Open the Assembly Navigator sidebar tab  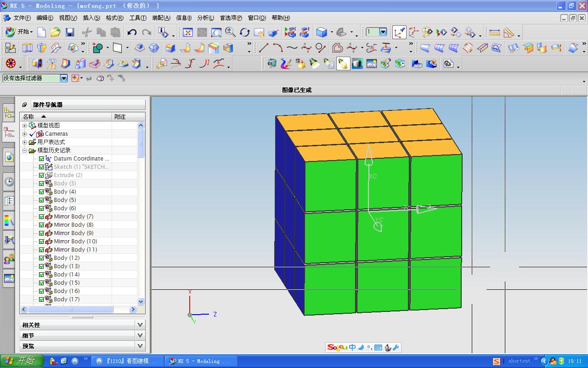(9, 112)
